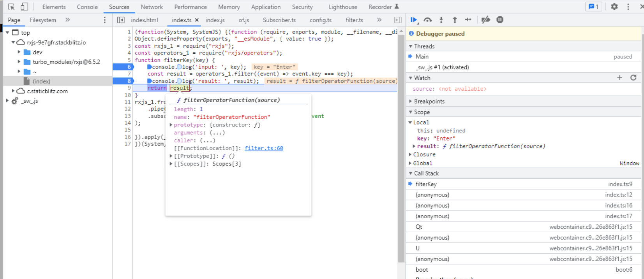Screen dimensions: 644x279
Task: Close the index.ts file tab
Action: [197, 20]
